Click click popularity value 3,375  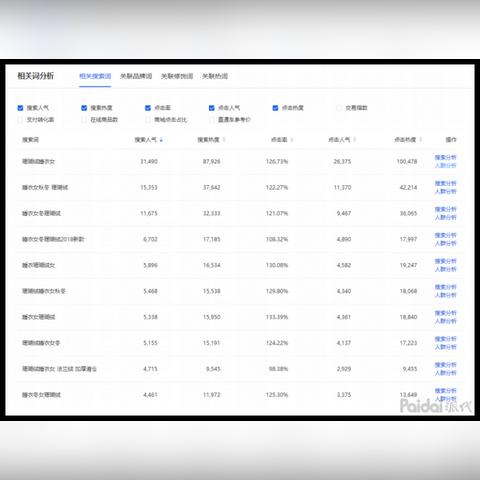[x=344, y=395]
